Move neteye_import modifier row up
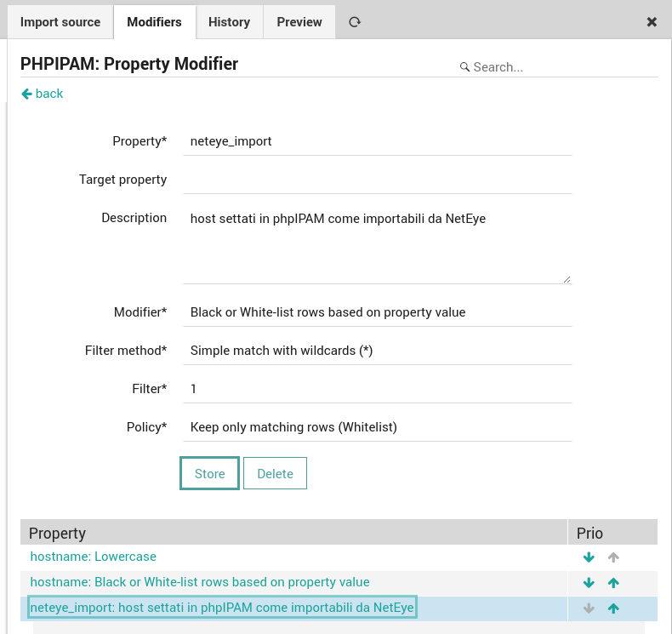 pos(613,608)
